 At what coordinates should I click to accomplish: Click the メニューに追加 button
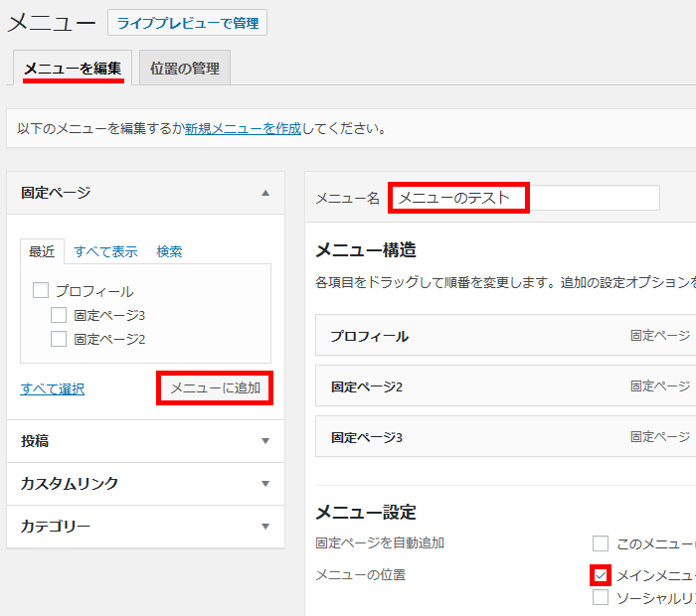[216, 388]
